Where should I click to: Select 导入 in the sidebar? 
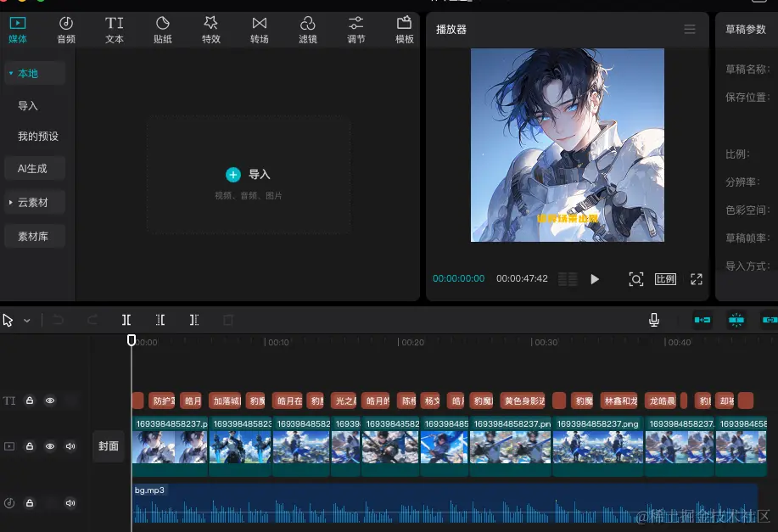pos(28,106)
